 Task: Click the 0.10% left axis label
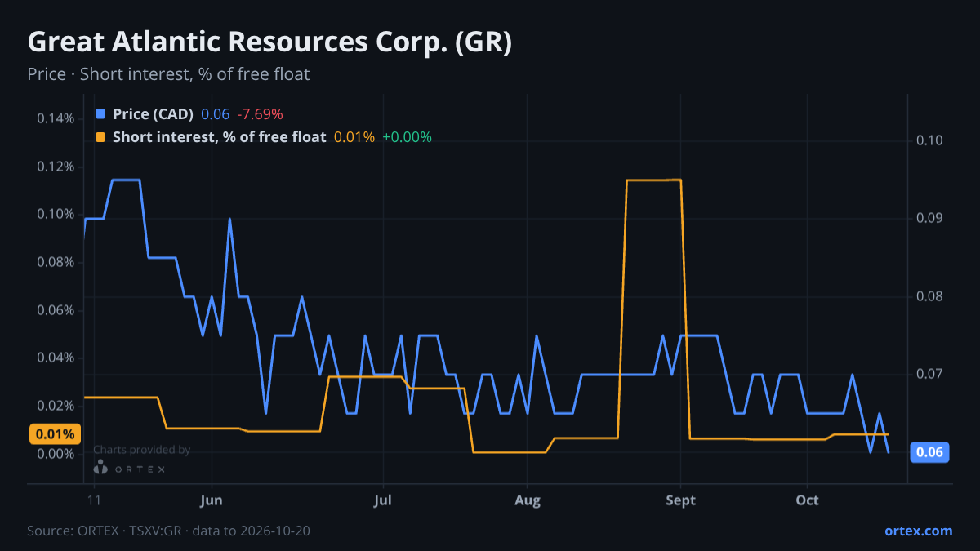point(56,214)
